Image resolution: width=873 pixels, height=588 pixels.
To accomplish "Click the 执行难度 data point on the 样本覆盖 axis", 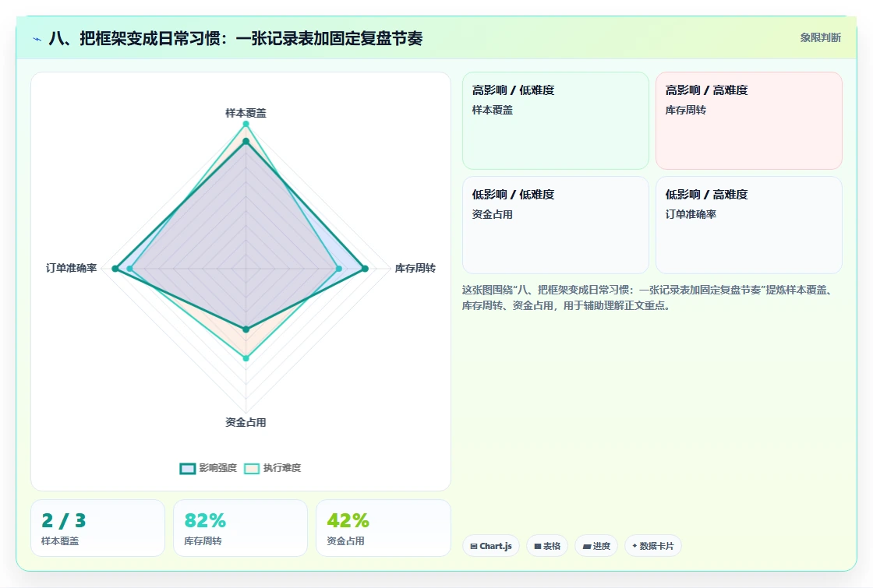I will pyautogui.click(x=246, y=124).
